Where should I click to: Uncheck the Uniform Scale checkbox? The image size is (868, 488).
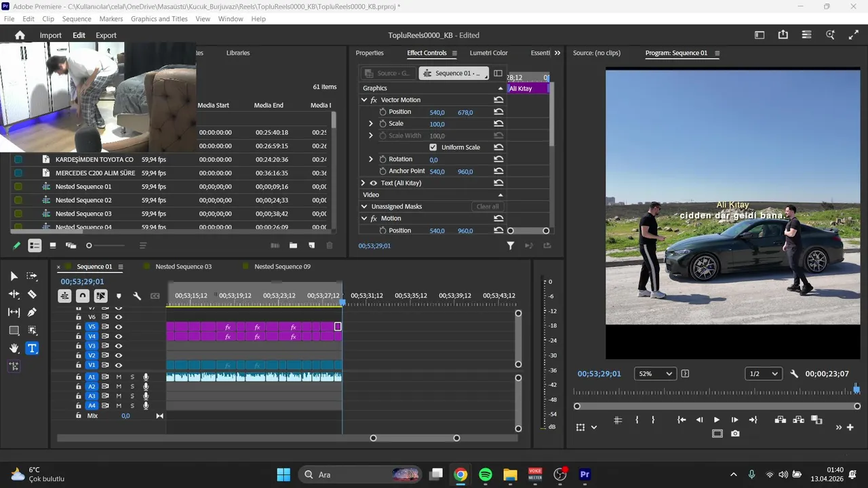tap(433, 147)
